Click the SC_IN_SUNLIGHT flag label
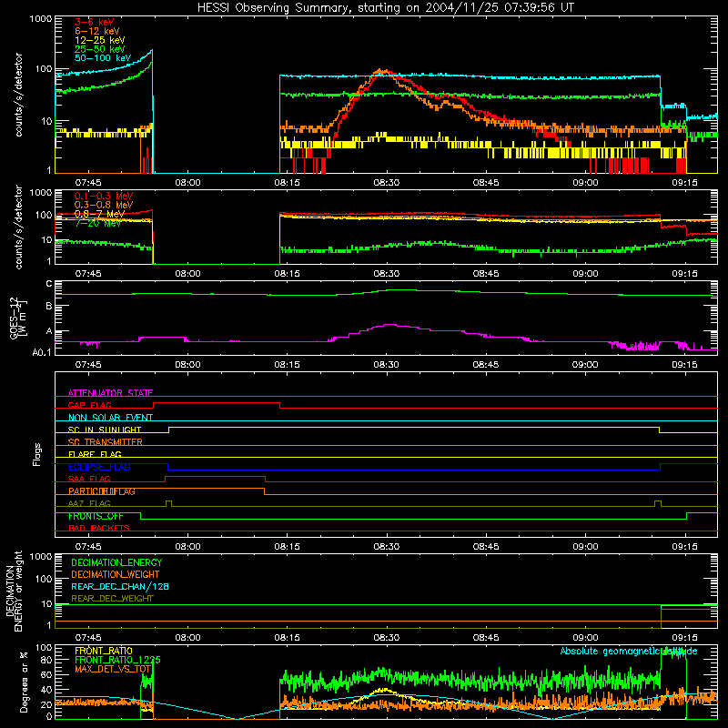 (x=105, y=430)
